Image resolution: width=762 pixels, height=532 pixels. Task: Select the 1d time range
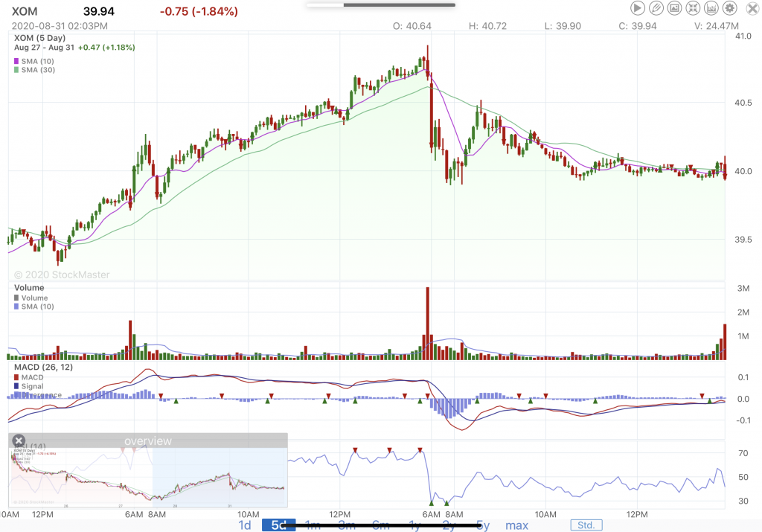[x=244, y=525]
